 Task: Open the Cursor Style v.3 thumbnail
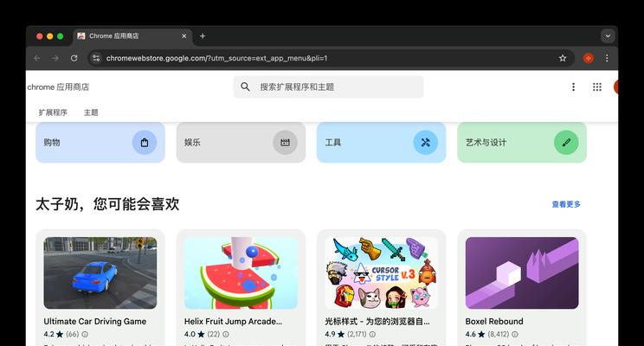(x=381, y=273)
